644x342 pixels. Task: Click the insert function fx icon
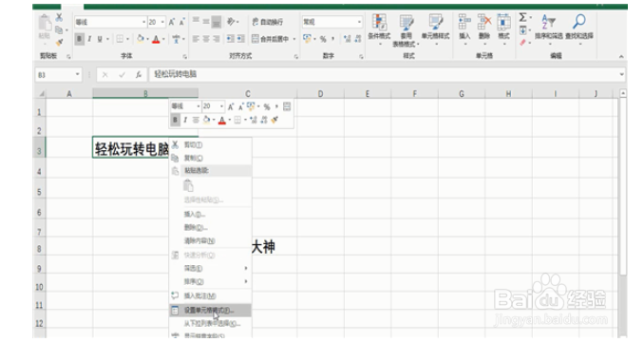click(x=139, y=75)
